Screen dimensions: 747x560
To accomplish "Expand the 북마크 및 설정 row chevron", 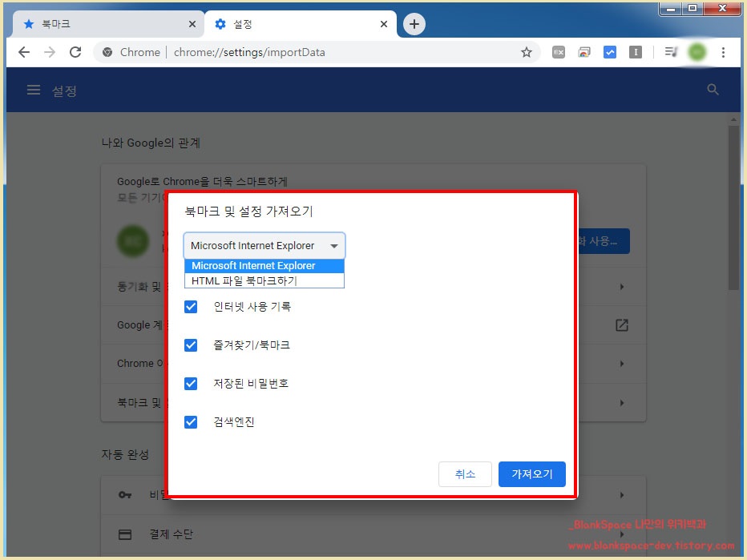I will 622,403.
